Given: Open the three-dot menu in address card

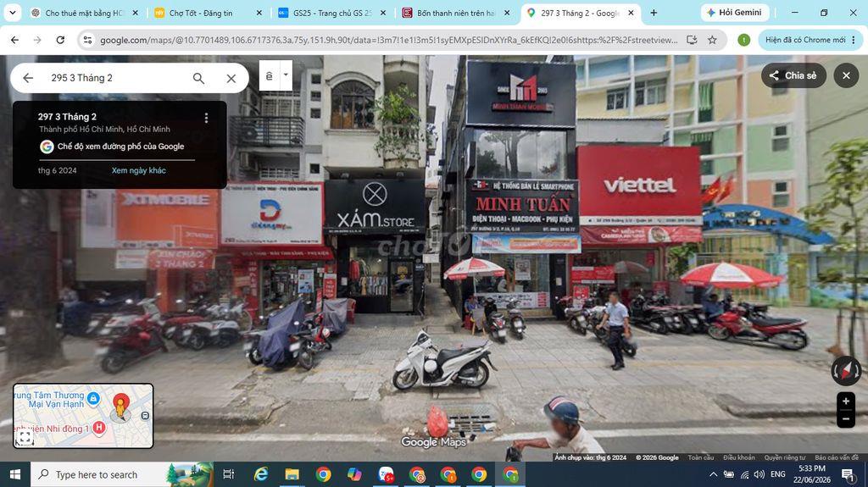Looking at the screenshot, I should pos(206,118).
